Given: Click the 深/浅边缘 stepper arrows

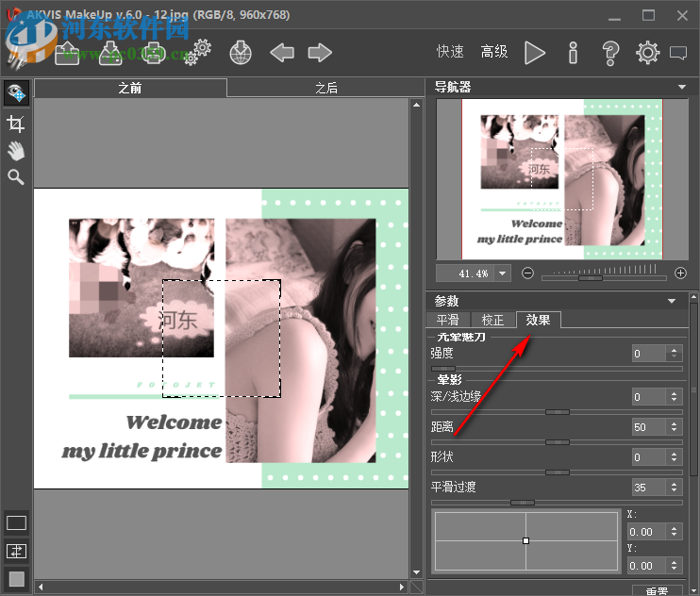Looking at the screenshot, I should pos(675,397).
